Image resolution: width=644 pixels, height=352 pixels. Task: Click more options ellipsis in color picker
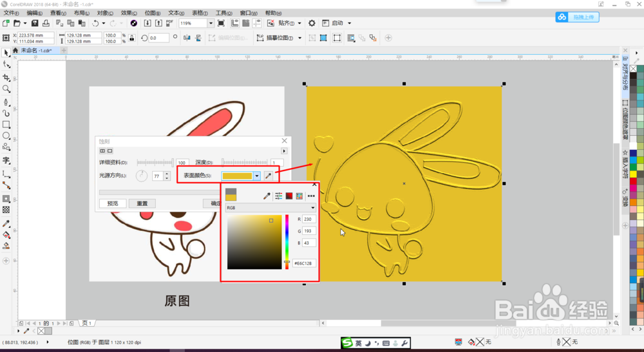tap(311, 196)
